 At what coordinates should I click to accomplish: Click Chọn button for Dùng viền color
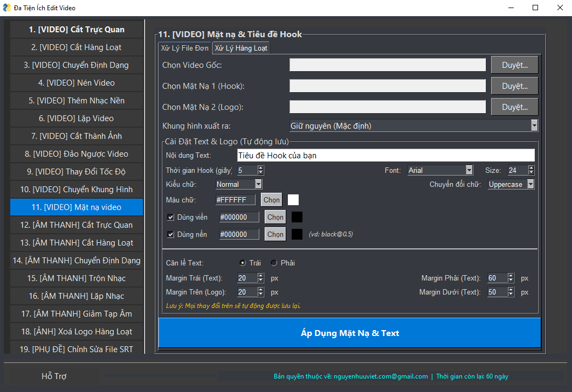(x=275, y=217)
